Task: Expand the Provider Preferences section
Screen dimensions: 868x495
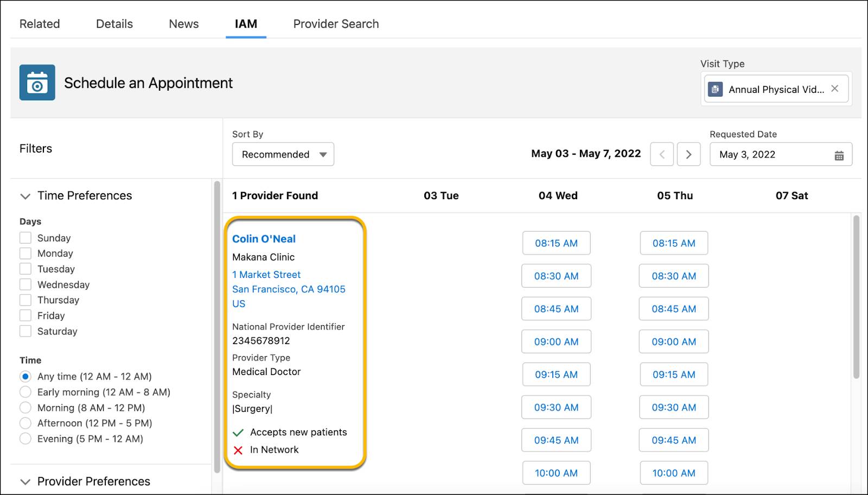Action: click(x=25, y=481)
